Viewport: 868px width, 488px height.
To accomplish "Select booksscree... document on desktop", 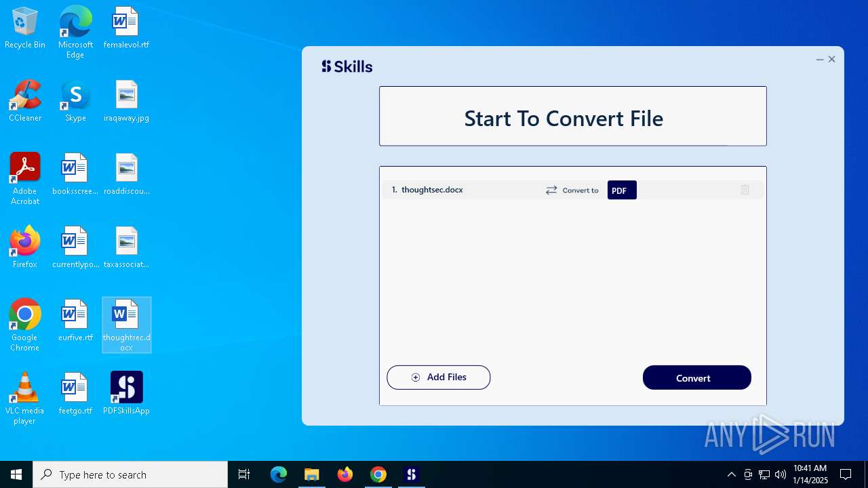I will click(x=75, y=174).
